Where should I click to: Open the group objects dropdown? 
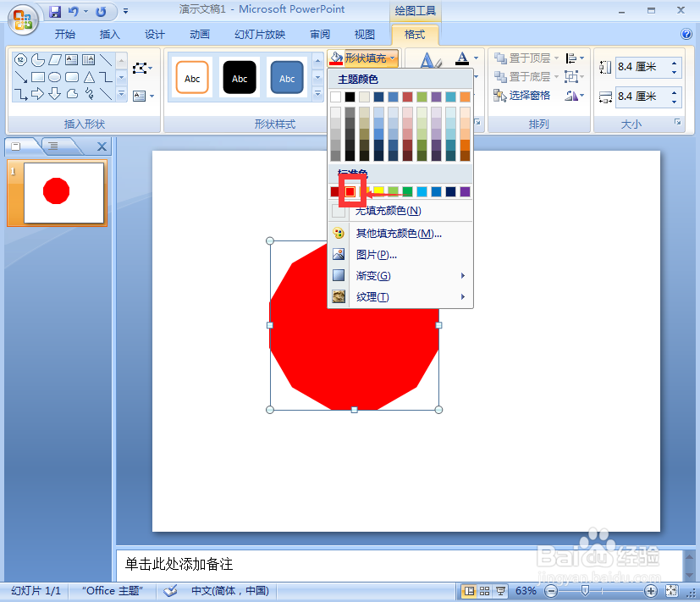point(575,77)
